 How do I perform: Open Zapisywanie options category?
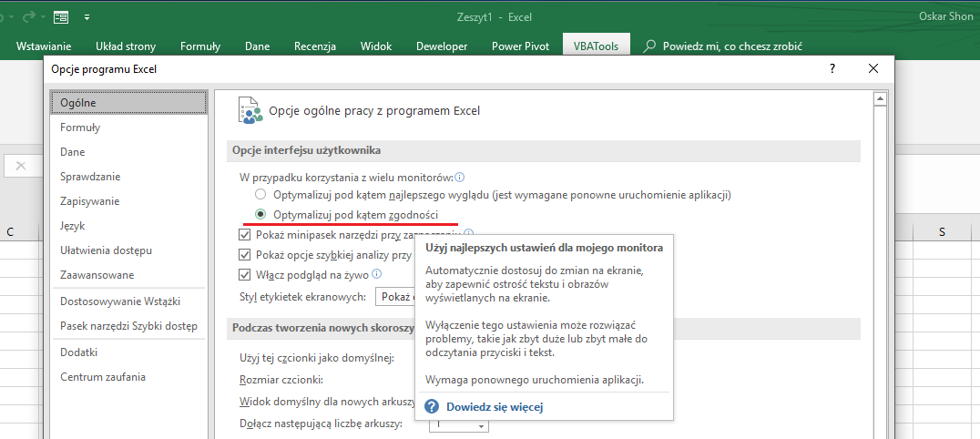coord(128,201)
